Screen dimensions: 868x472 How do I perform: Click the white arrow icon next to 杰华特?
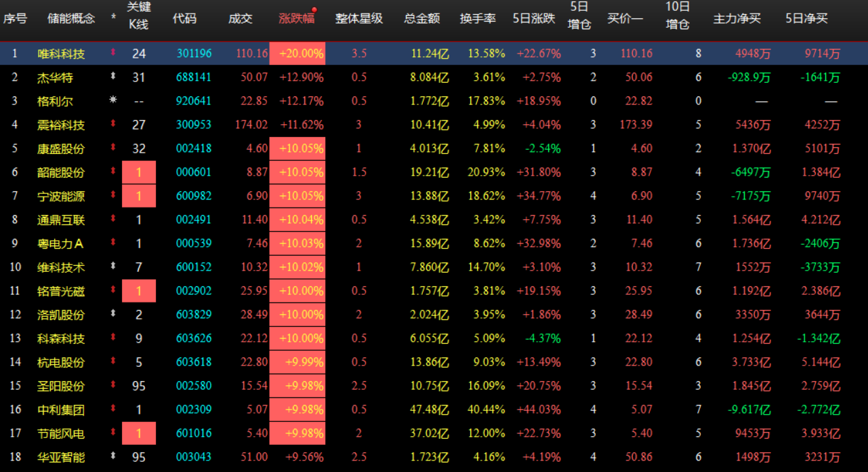point(112,77)
